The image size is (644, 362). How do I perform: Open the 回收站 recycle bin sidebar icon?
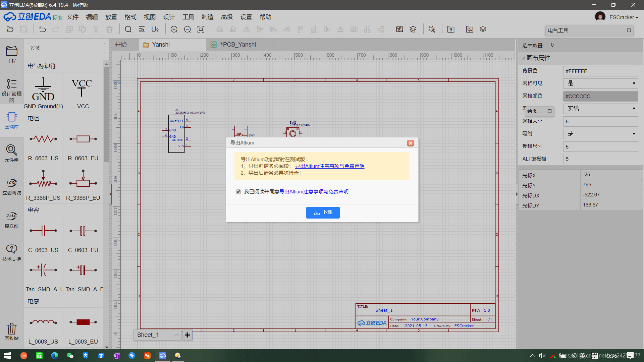point(11,331)
